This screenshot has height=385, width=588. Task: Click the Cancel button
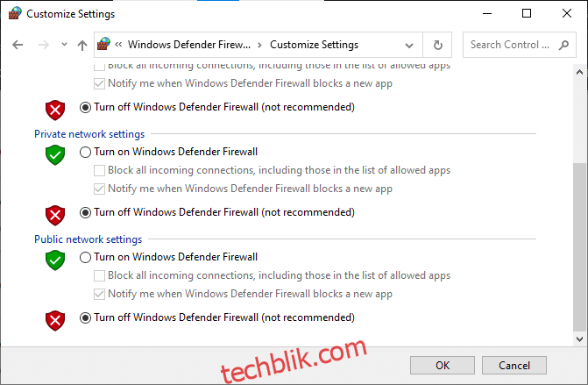514,366
